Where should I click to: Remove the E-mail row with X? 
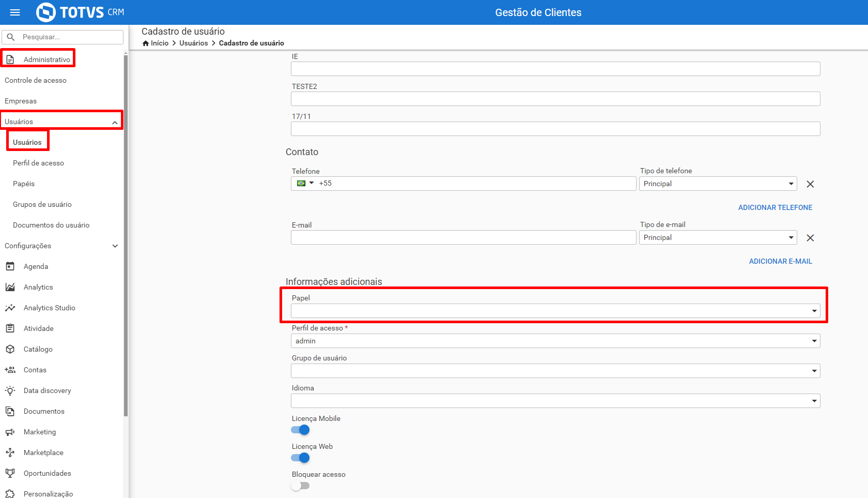tap(810, 238)
